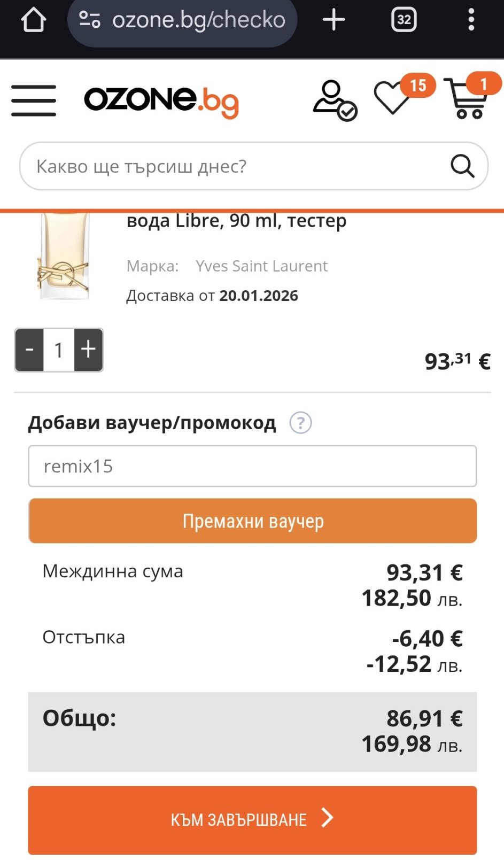The width and height of the screenshot is (504, 860).
Task: Open the hamburger navigation menu
Action: 34,100
